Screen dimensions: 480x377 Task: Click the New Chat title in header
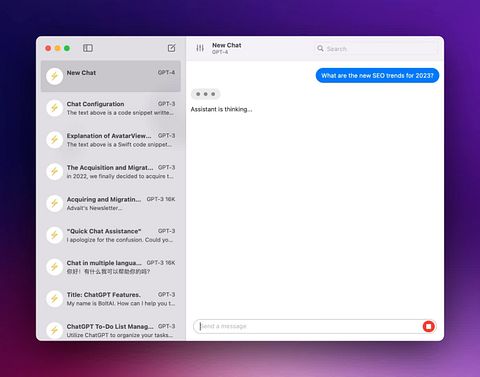tap(227, 45)
